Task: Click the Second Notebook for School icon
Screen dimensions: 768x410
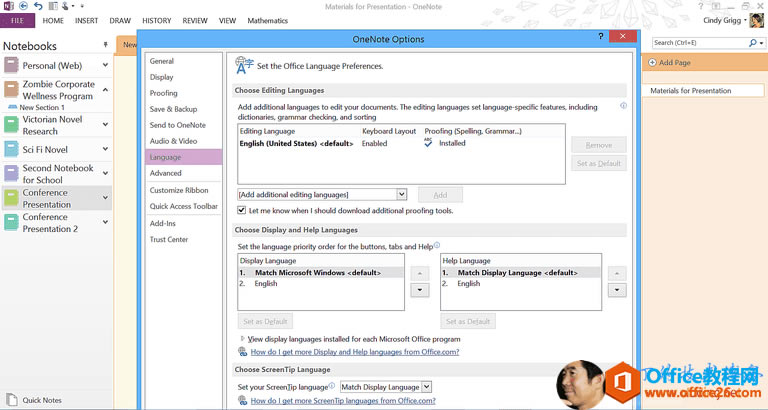Action: 11,173
